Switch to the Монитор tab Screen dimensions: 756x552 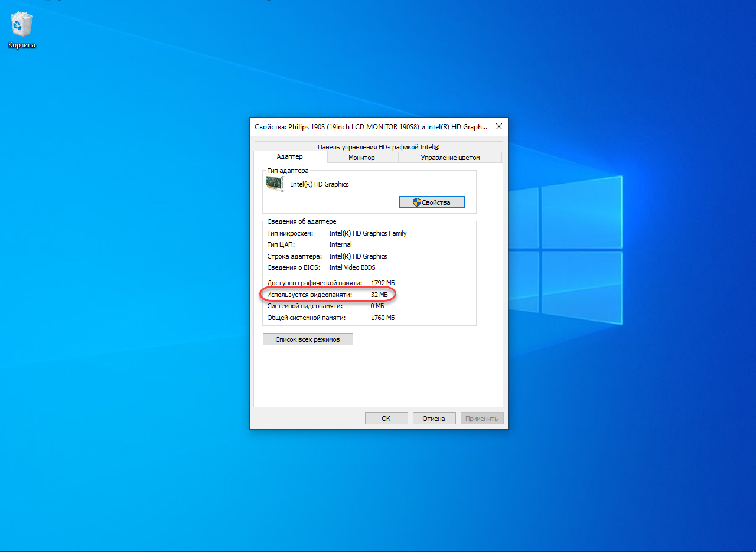click(361, 158)
